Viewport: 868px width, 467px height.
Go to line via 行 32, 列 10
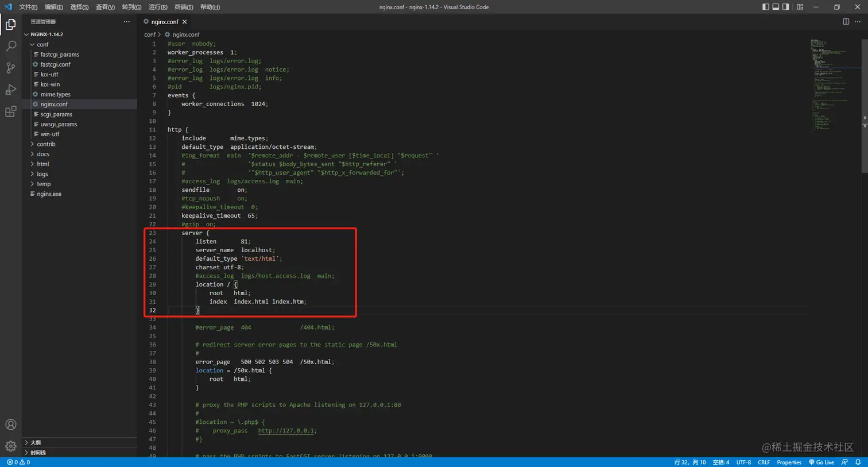tap(690, 462)
